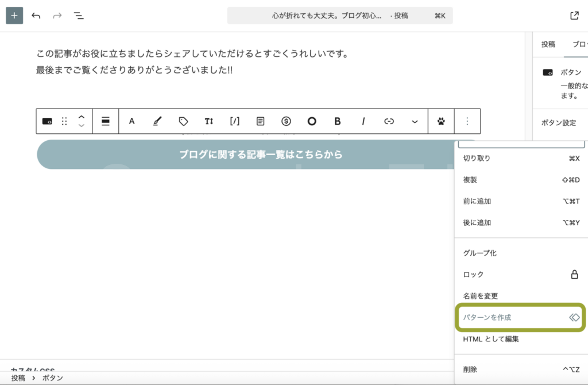This screenshot has width=588, height=385.
Task: Move block up with arrow
Action: click(x=82, y=117)
